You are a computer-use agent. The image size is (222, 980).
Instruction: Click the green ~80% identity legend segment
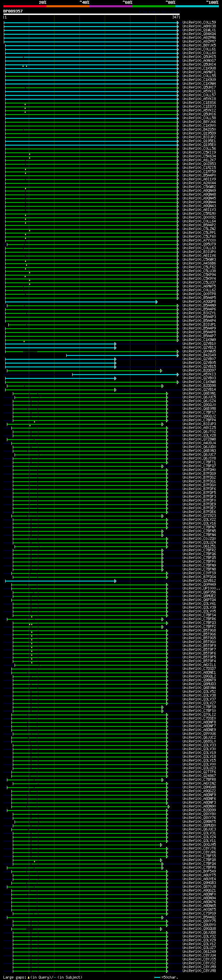click(154, 6)
